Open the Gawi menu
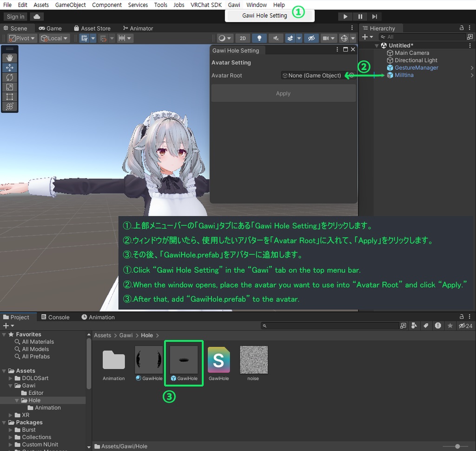 tap(234, 5)
